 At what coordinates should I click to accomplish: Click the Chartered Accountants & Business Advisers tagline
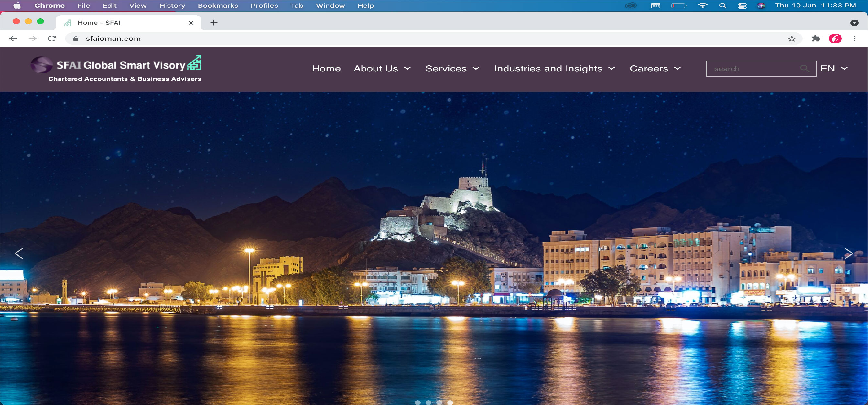click(125, 79)
